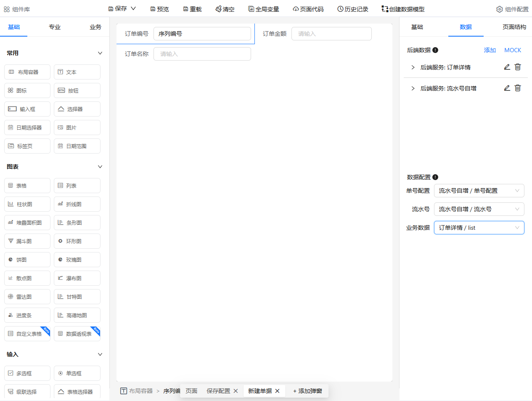Open the 业务数据 dropdown
The width and height of the screenshot is (532, 401).
coord(479,228)
